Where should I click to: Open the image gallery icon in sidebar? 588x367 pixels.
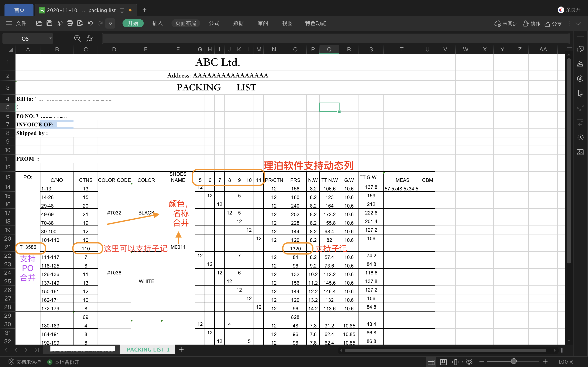tap(580, 152)
